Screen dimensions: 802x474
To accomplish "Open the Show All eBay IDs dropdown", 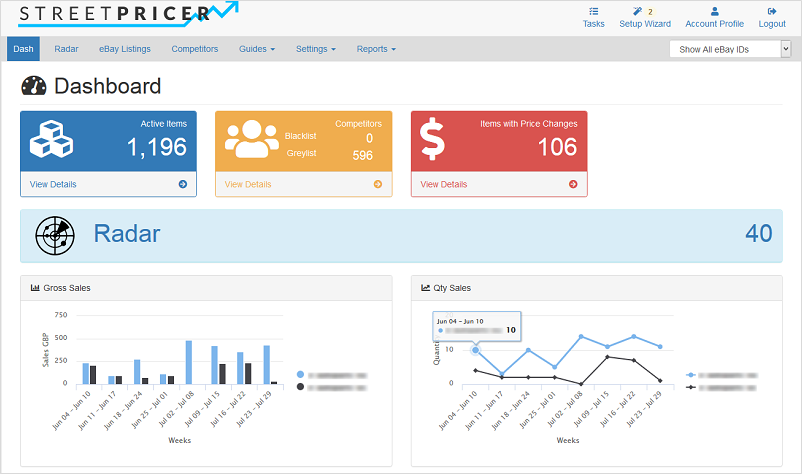I will (x=729, y=48).
